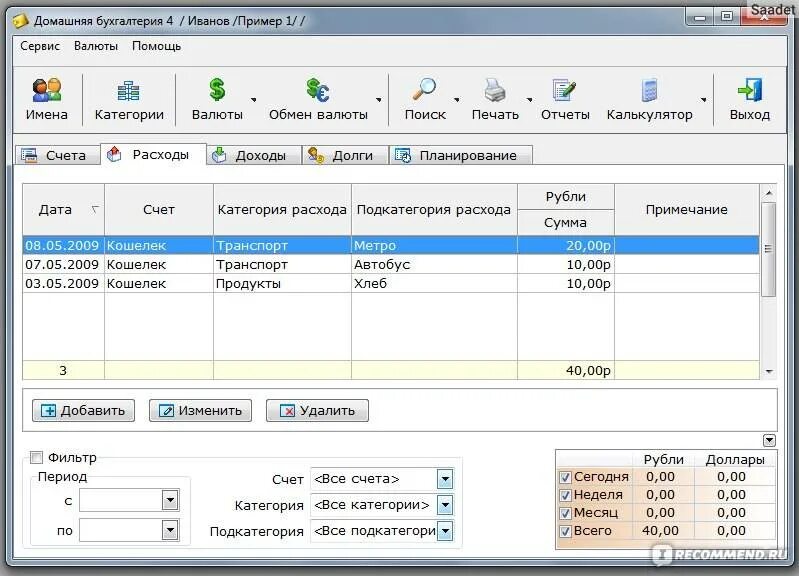
Task: Expand the Поиск toolbar dropdown arrow
Action: [x=457, y=99]
